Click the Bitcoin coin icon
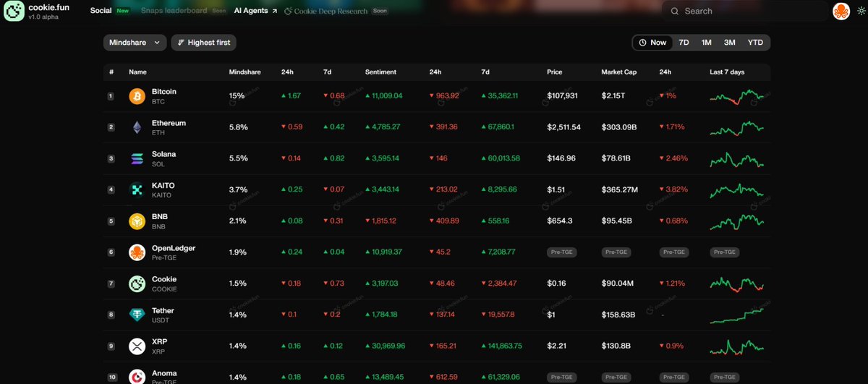868x384 pixels. pos(137,96)
